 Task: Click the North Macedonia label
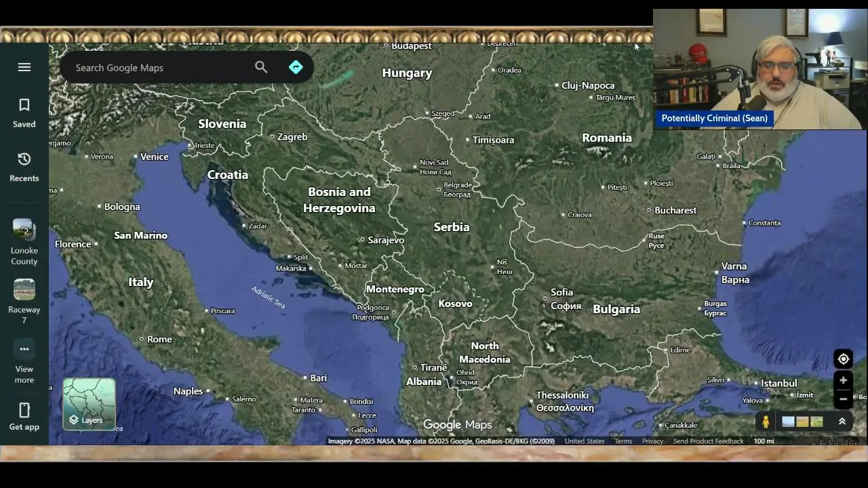point(484,352)
